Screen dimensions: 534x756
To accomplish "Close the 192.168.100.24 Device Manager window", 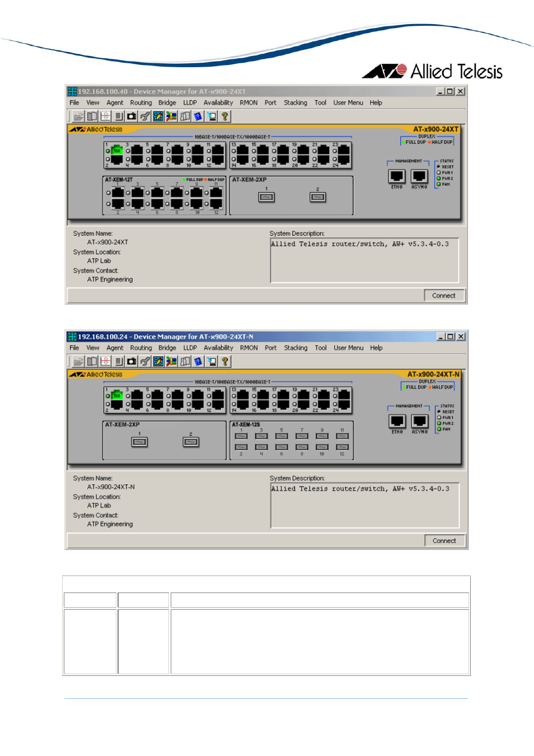I will click(x=461, y=337).
